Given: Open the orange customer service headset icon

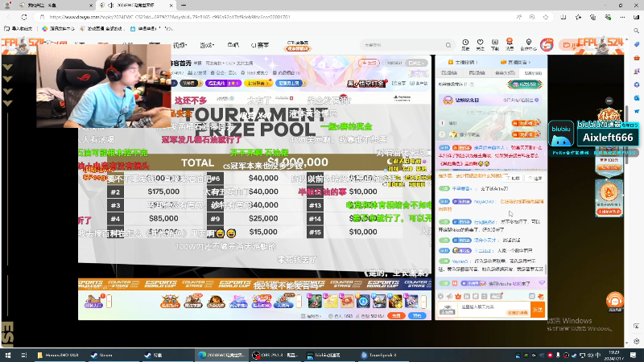Looking at the screenshot, I should click(x=615, y=302).
